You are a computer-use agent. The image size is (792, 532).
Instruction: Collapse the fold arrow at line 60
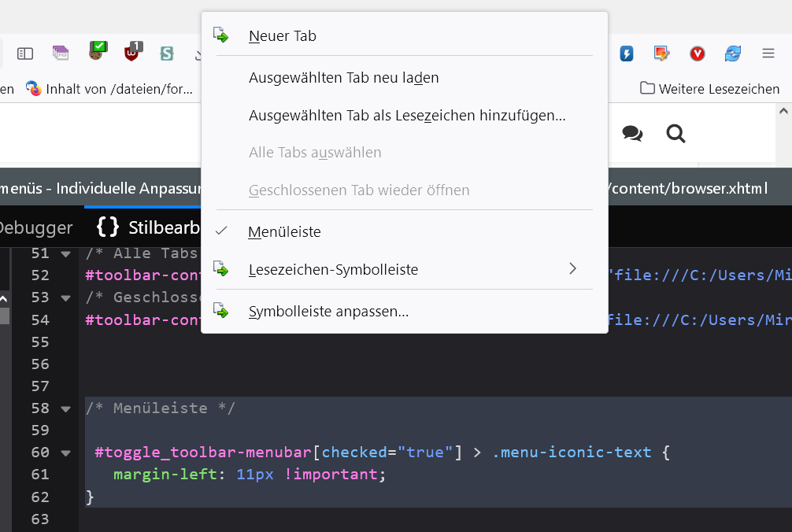tap(65, 453)
